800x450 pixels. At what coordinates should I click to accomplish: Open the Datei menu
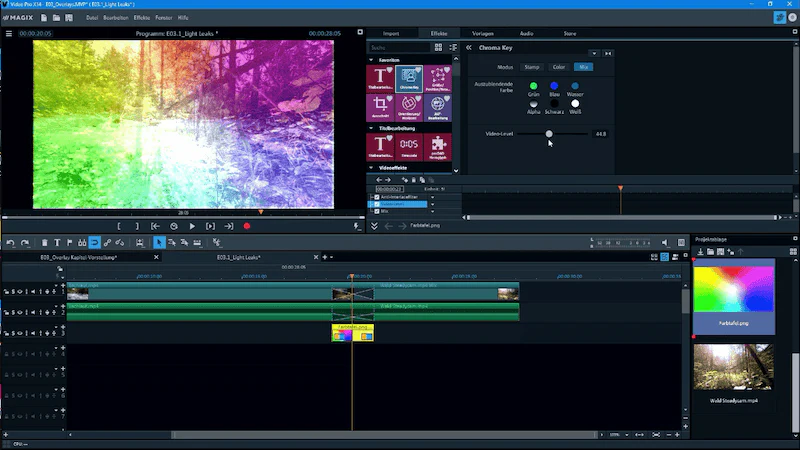tap(92, 18)
